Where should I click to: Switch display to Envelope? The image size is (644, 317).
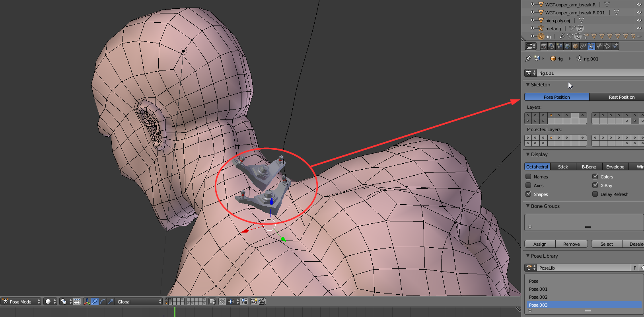tap(615, 167)
